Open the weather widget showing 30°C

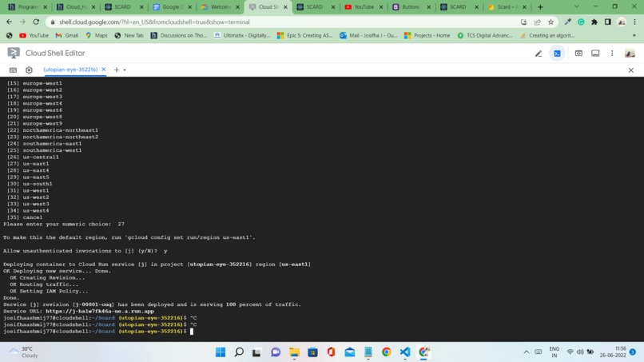pos(24,352)
